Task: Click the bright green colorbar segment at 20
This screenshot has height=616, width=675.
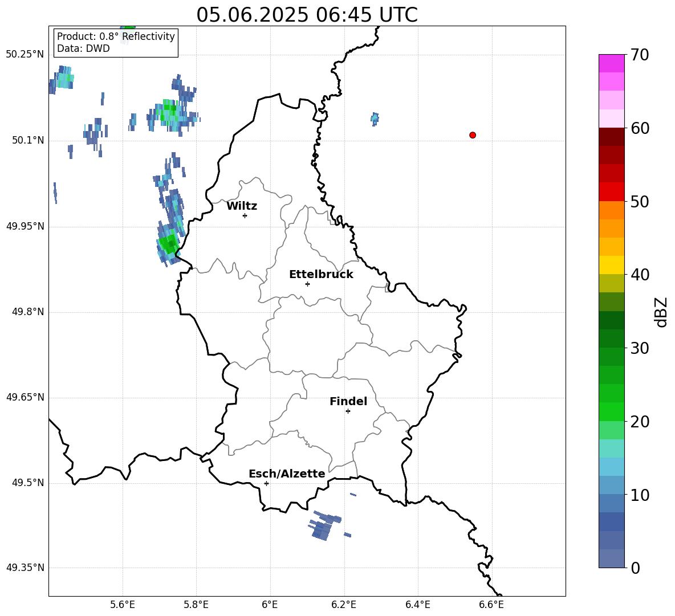Action: pos(611,412)
